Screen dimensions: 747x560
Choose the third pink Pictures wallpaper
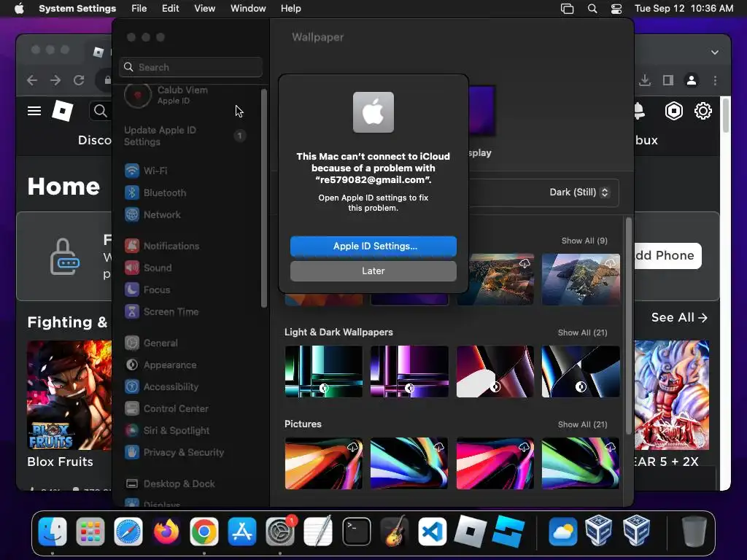point(495,463)
